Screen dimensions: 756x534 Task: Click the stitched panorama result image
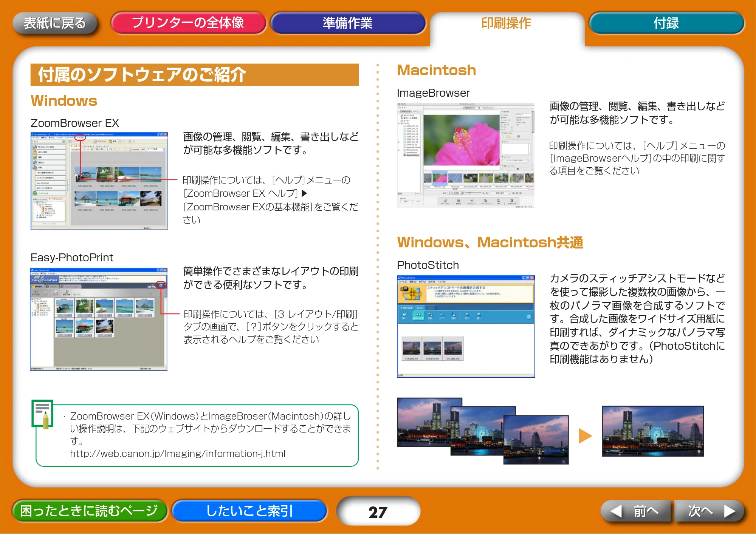653,431
